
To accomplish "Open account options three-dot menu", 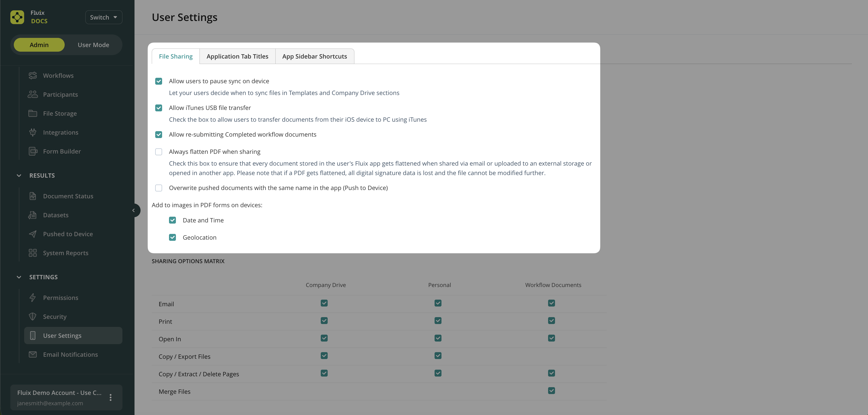I will click(x=111, y=397).
